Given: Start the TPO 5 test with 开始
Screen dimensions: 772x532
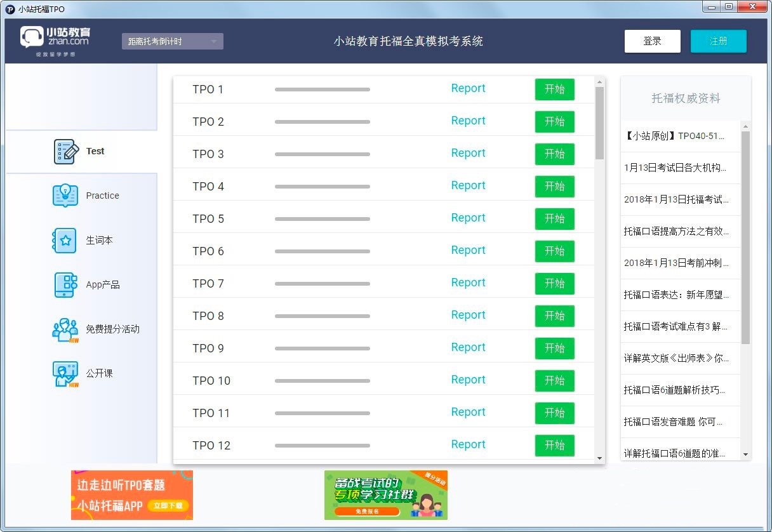Looking at the screenshot, I should tap(554, 219).
